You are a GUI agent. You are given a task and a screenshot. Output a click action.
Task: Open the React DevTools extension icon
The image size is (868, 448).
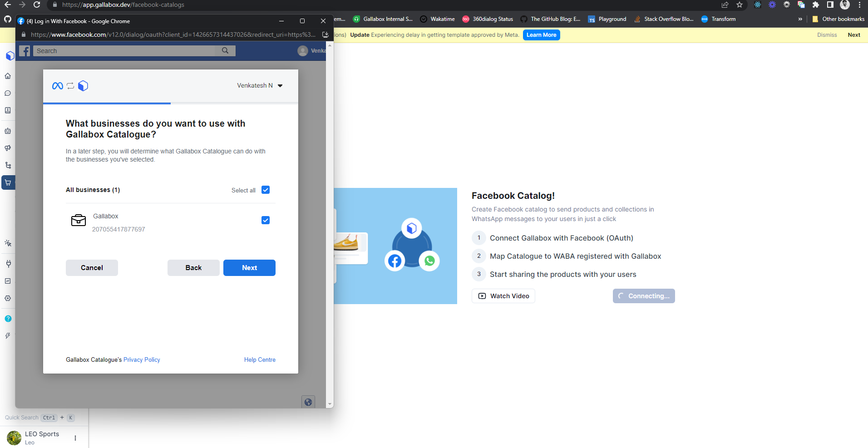pos(757,5)
